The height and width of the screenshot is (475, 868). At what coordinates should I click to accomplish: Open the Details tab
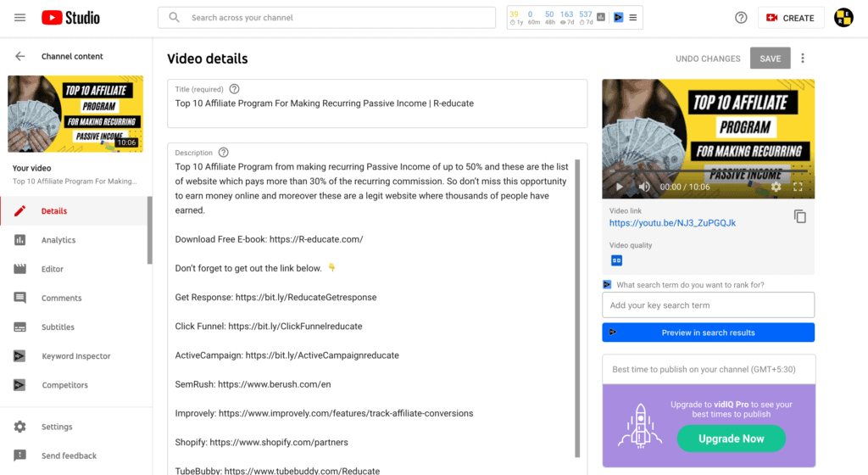(x=75, y=211)
